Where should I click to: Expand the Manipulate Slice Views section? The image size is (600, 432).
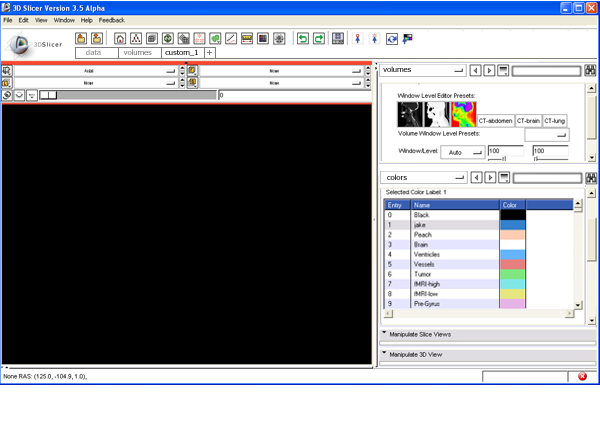(488, 334)
